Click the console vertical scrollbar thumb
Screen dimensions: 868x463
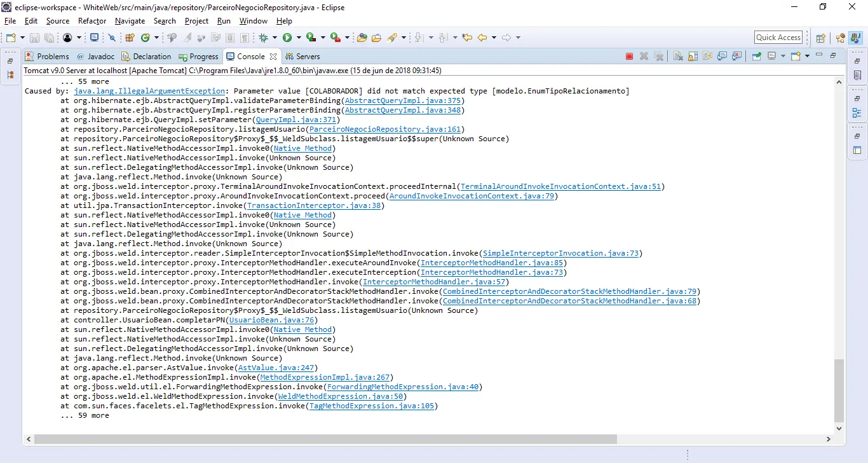(x=839, y=390)
